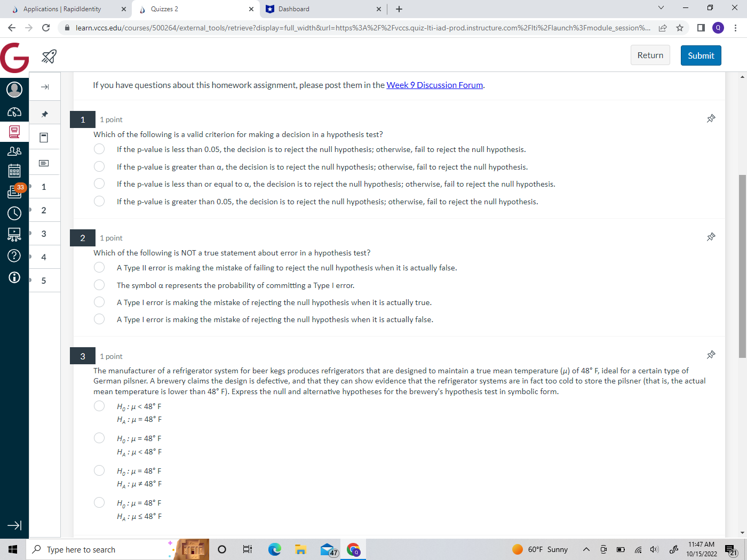The height and width of the screenshot is (560, 747).
Task: Select the 'Type II error' answer option
Action: 99,267
